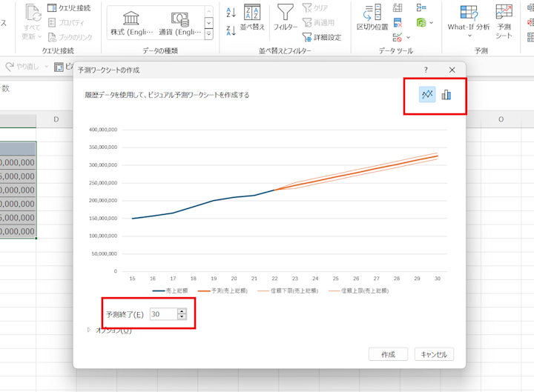The width and height of the screenshot is (534, 392).
Task: Click the pivot table icon in quick access toolbar
Action: coord(59,67)
